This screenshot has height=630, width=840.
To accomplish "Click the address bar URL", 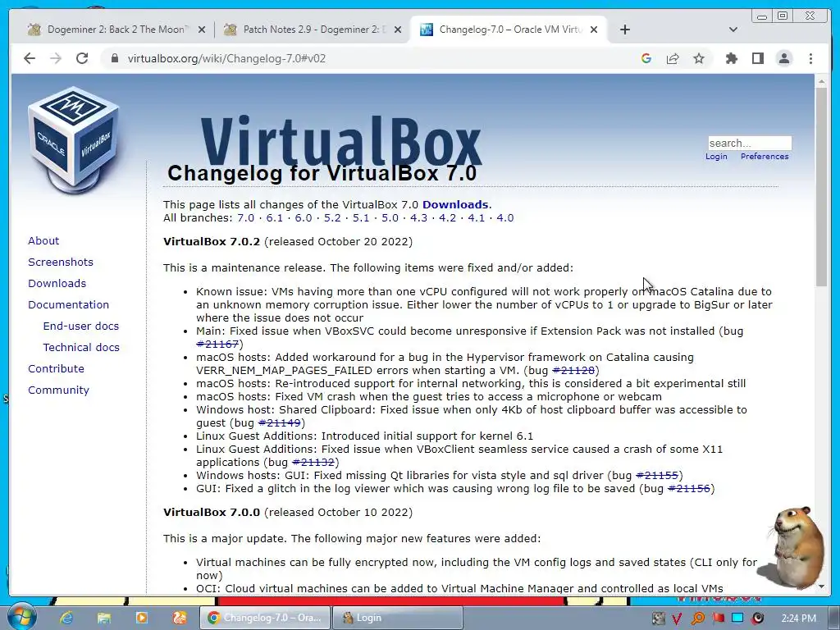I will (226, 58).
